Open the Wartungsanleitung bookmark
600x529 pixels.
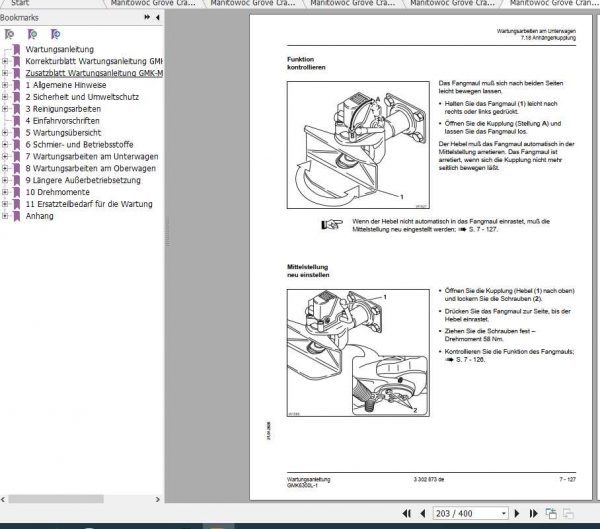click(59, 49)
